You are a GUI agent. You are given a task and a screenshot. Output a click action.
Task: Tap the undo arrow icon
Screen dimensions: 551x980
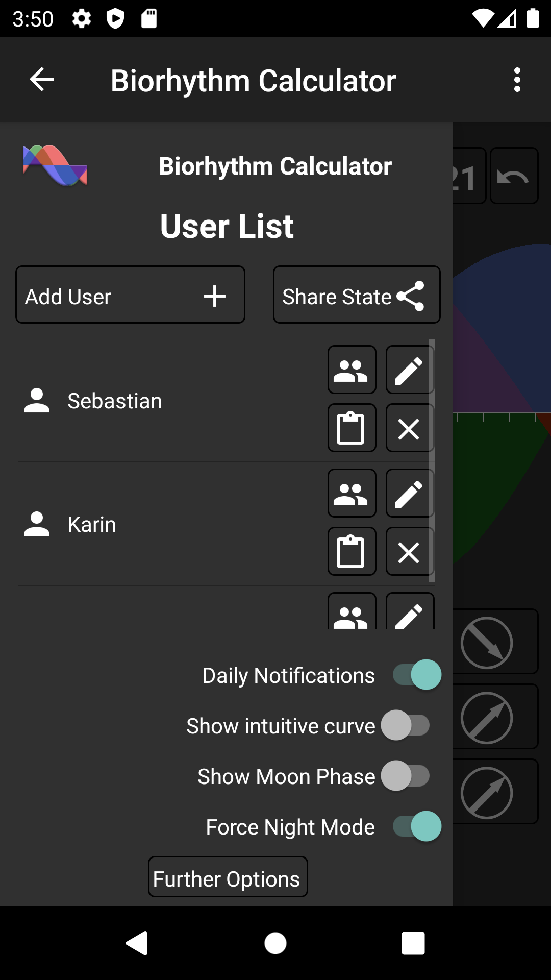[x=514, y=176]
